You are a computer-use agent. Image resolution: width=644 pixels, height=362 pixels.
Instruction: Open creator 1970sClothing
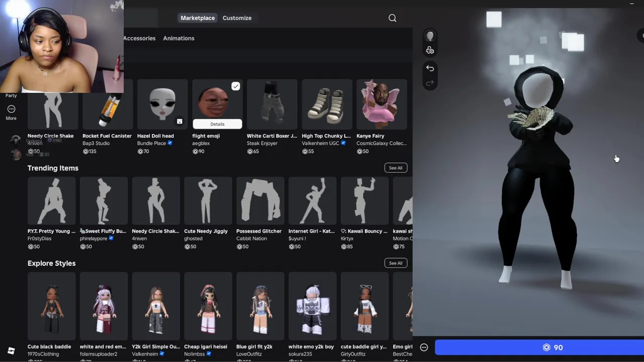tap(43, 354)
